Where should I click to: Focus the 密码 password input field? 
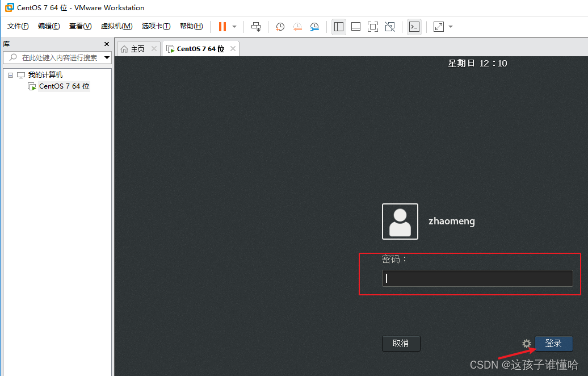(x=477, y=278)
